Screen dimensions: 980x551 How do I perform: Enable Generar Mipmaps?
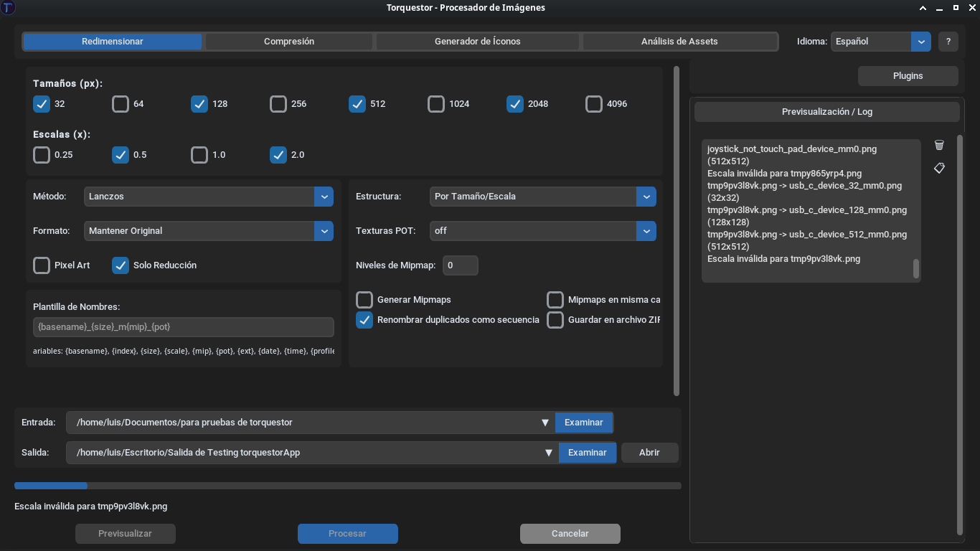(x=364, y=299)
